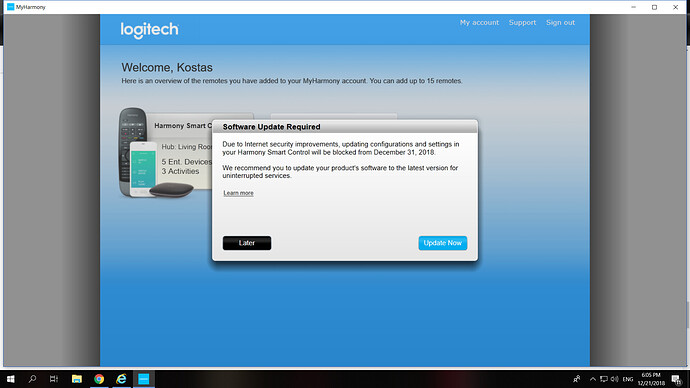Open the People icon in the system tray

tap(576, 379)
